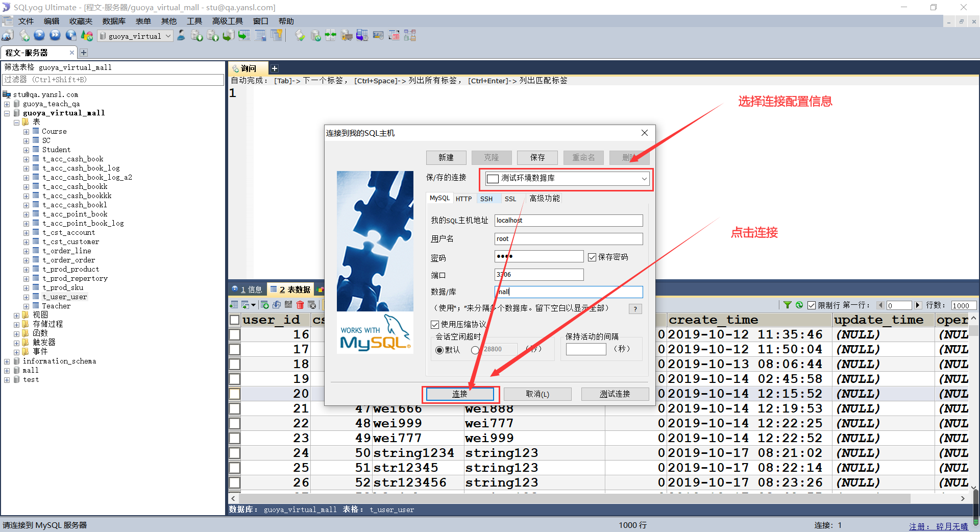Click the execute all queries icon
Screen dimensions: 980x532
click(55, 35)
